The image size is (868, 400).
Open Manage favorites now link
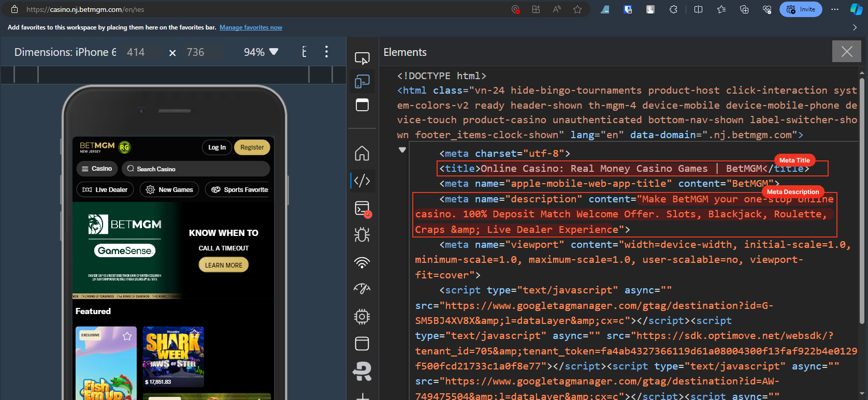tap(251, 27)
